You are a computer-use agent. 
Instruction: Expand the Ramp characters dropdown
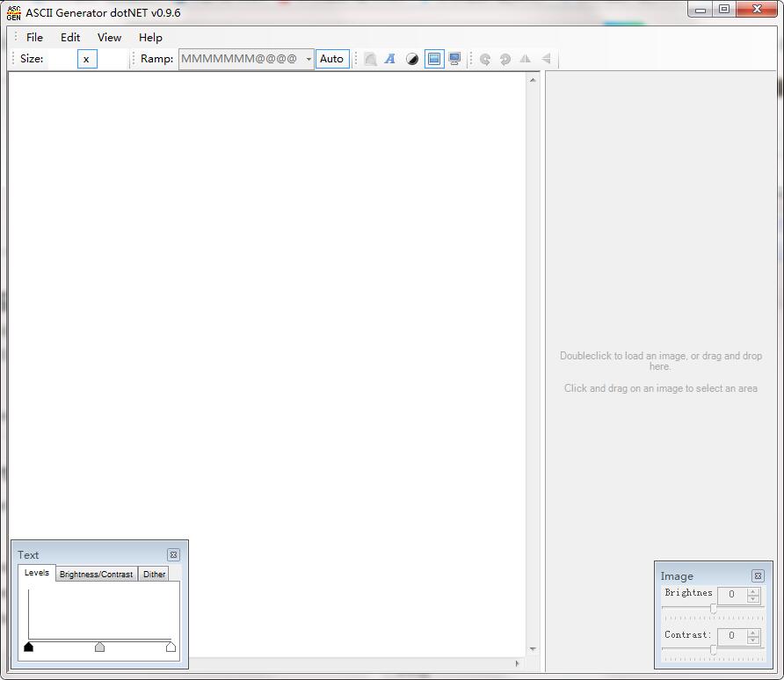click(x=309, y=59)
